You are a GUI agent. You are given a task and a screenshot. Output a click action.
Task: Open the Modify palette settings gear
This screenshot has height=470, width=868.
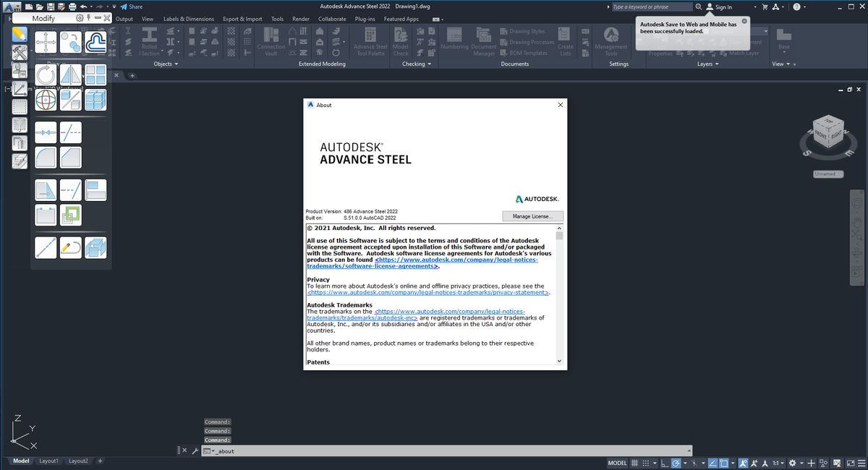[x=80, y=17]
